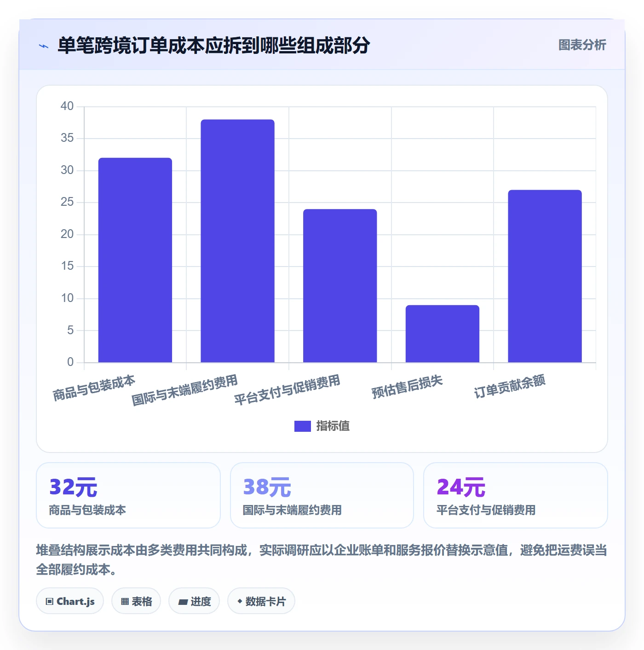Screen dimensions: 644x650
Task: Select the 预估售后损失 bar in the chart
Action: click(443, 334)
